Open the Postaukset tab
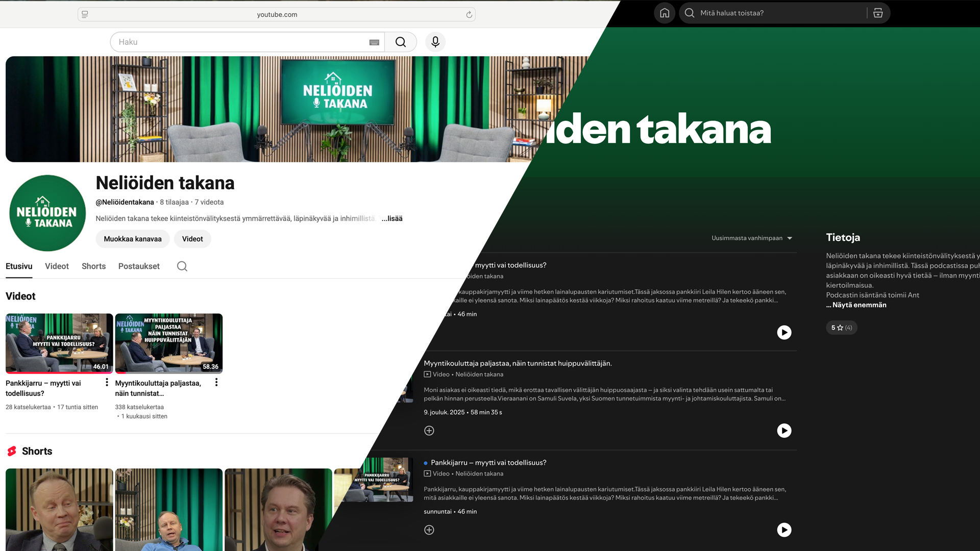 [x=139, y=266]
